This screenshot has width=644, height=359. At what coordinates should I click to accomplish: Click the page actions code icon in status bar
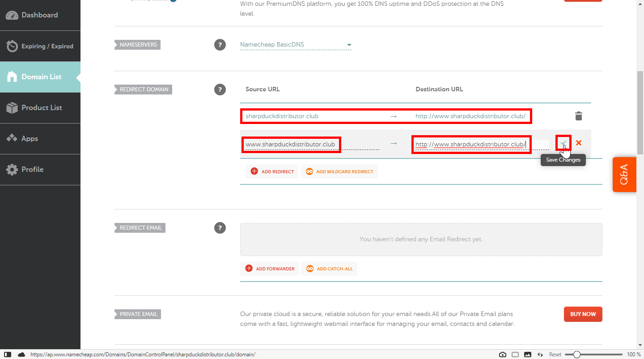[x=540, y=355]
